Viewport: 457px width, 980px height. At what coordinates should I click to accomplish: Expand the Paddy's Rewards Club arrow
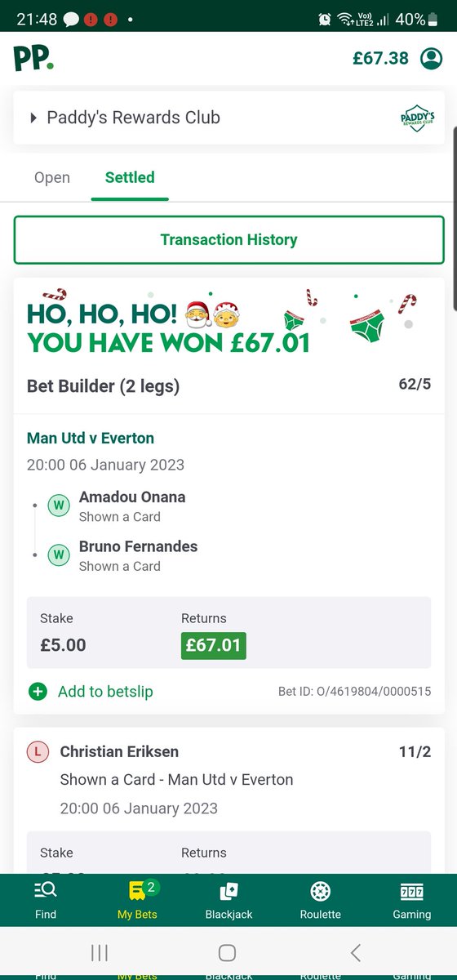point(33,118)
